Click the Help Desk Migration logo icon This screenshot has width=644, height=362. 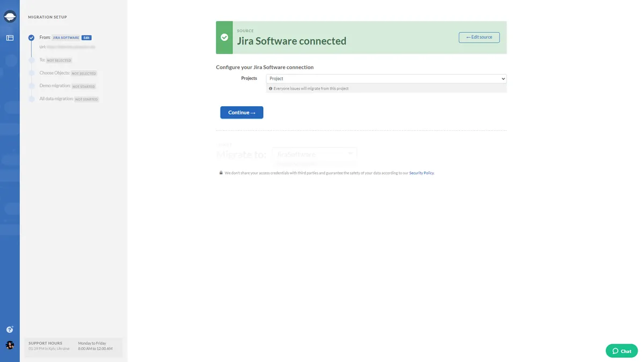pyautogui.click(x=10, y=17)
